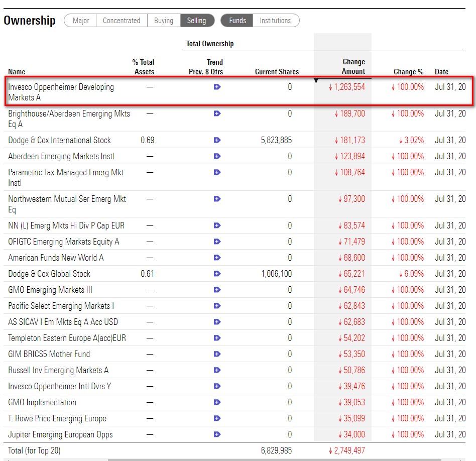Open Pacific Select Emerging Markets I fund

(61, 306)
